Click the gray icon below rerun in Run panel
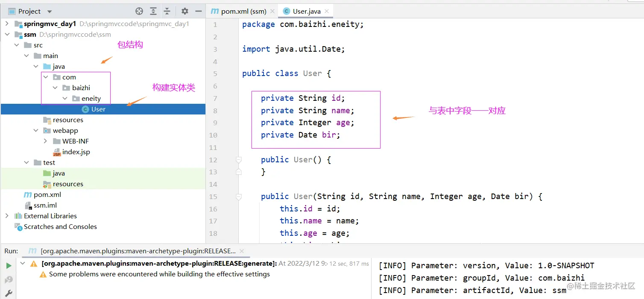Viewport: 644px width, 299px height. [x=8, y=280]
